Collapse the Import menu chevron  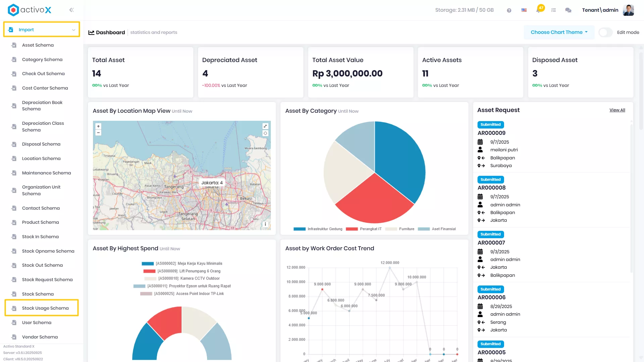[73, 30]
